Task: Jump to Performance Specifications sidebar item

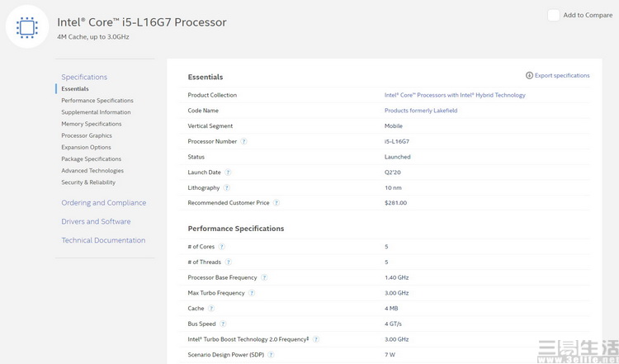Action: pyautogui.click(x=97, y=100)
